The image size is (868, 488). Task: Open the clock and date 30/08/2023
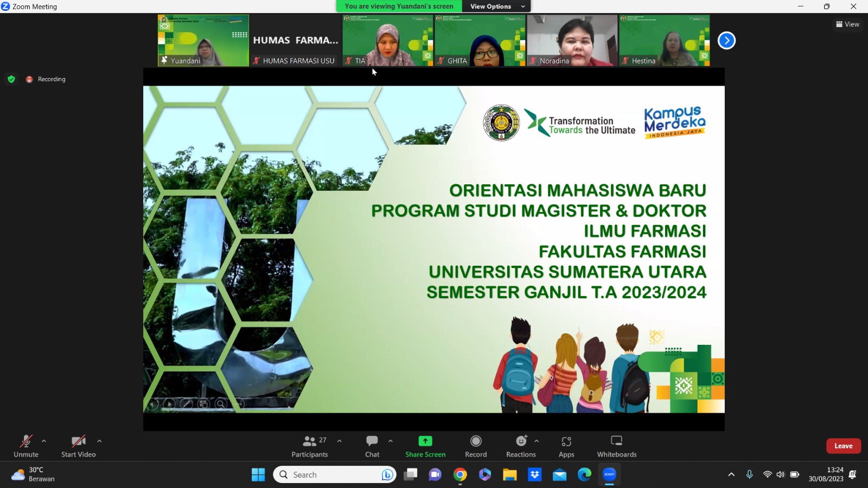(x=826, y=474)
